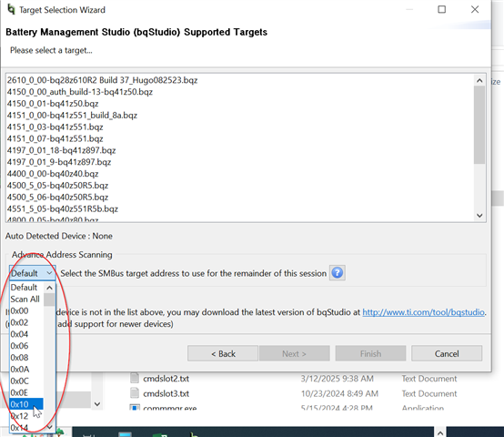The height and width of the screenshot is (437, 504).
Task: Select address 0x04 from dropdown
Action: tap(19, 334)
